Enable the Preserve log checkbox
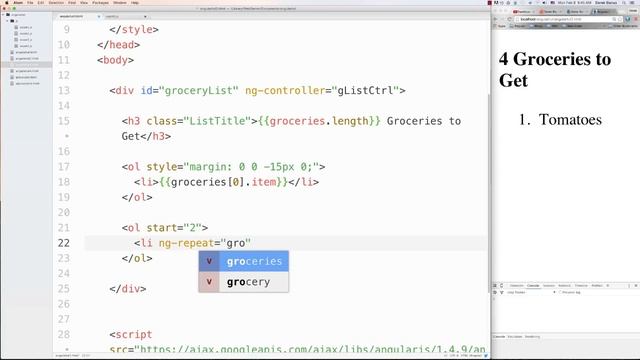This screenshot has height=360, width=640. (560, 292)
